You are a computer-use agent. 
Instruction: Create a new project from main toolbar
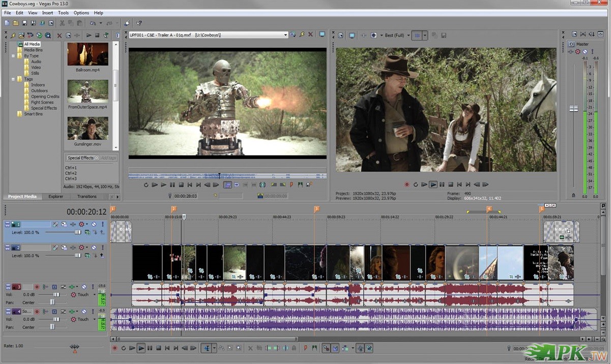click(7, 23)
